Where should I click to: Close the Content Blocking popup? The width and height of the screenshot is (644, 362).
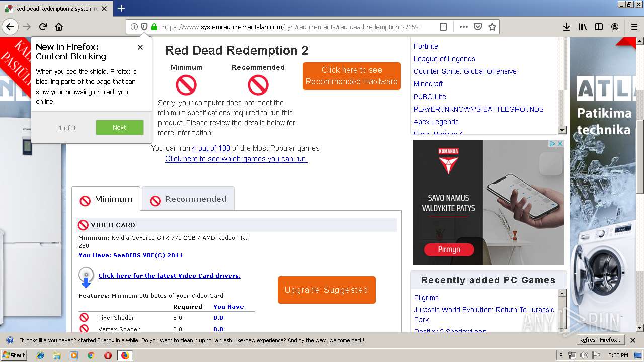140,47
